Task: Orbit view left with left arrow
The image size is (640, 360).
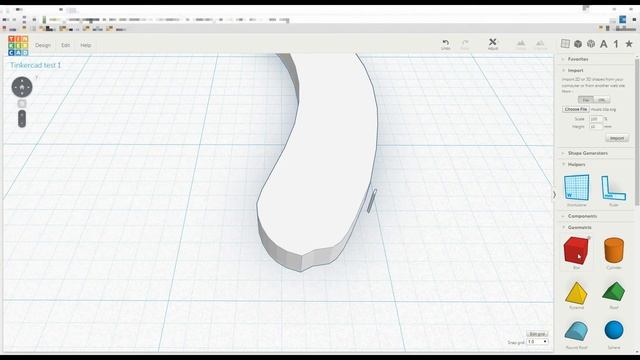Action: pyautogui.click(x=15, y=87)
